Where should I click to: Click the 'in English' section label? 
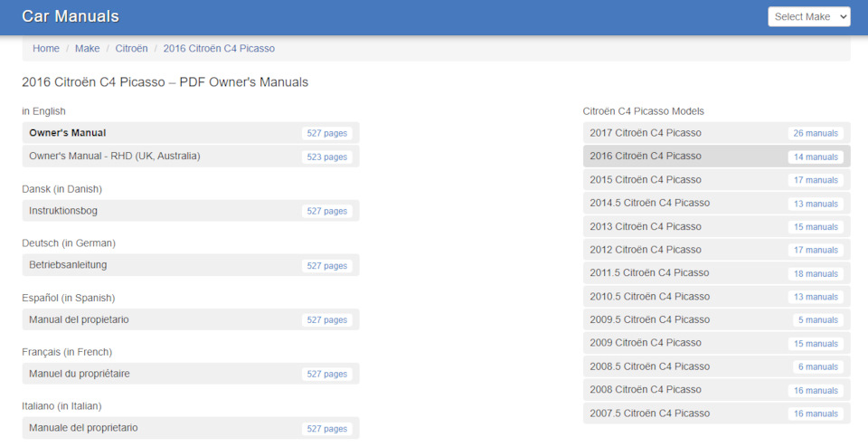(x=43, y=111)
